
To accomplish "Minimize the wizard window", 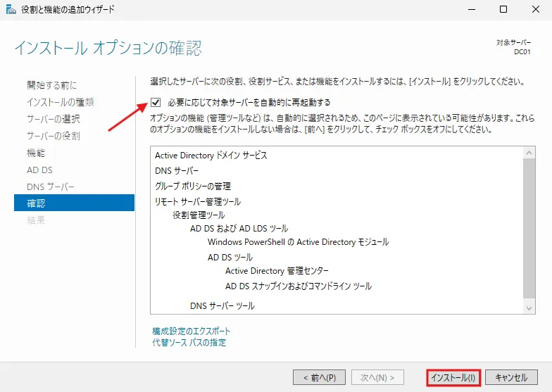I will [x=472, y=10].
